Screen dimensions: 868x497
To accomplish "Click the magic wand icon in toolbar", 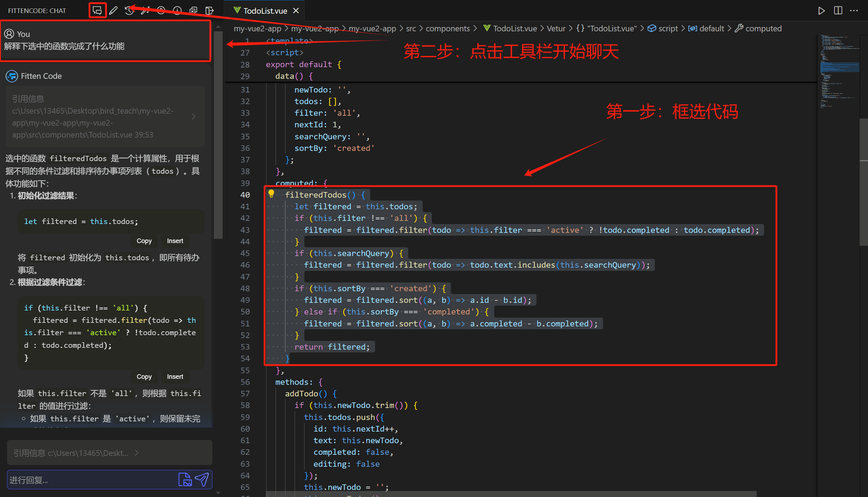I will [x=145, y=10].
